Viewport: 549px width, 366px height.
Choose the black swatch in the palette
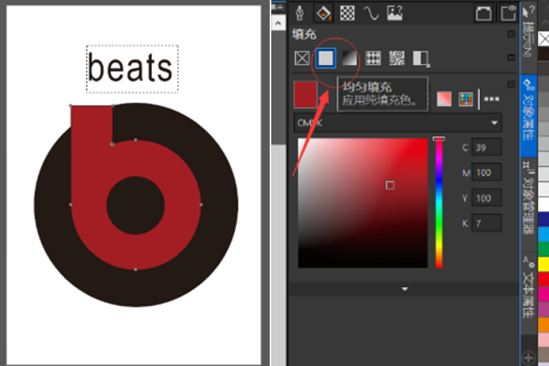click(x=544, y=54)
